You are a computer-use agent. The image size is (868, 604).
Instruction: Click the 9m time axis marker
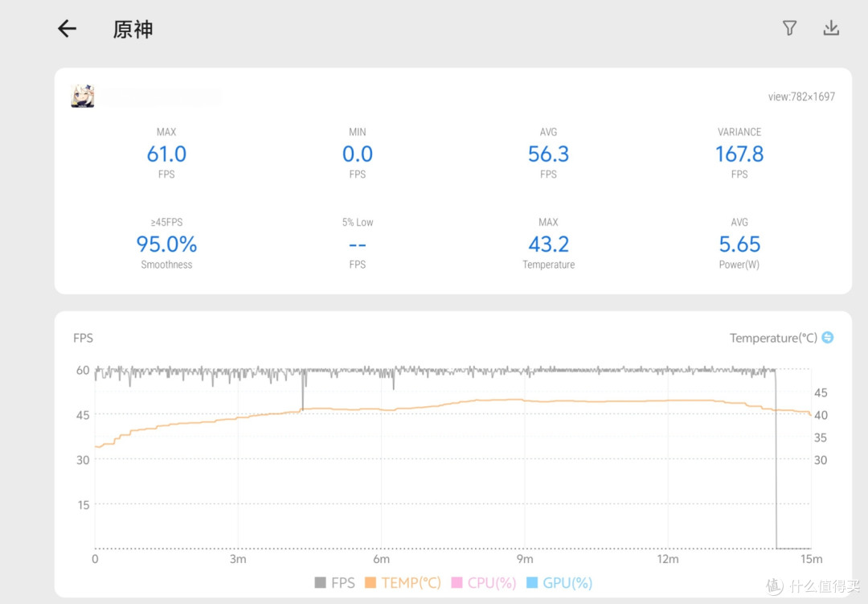(525, 559)
